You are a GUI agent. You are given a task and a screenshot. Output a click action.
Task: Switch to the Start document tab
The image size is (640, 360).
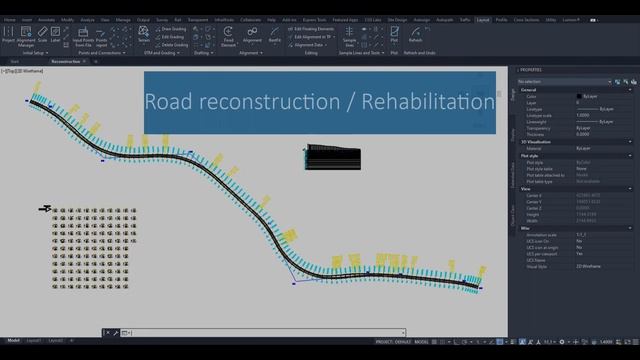[x=15, y=62]
